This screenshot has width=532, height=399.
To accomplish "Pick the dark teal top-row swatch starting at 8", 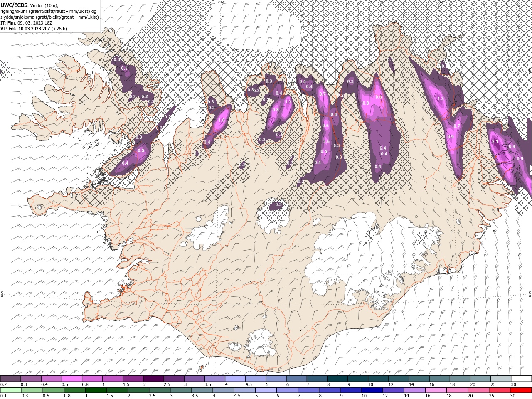I will [x=337, y=379].
